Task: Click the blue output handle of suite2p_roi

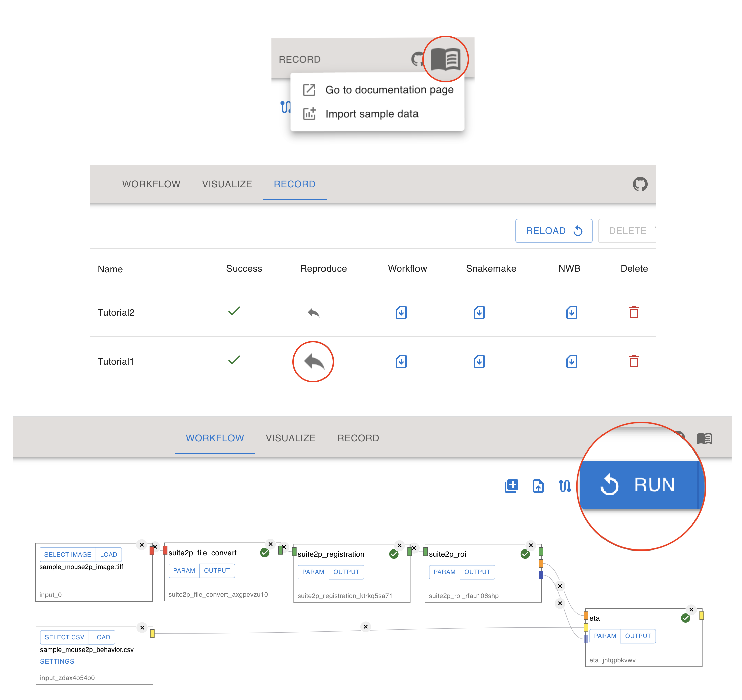Action: tap(541, 575)
